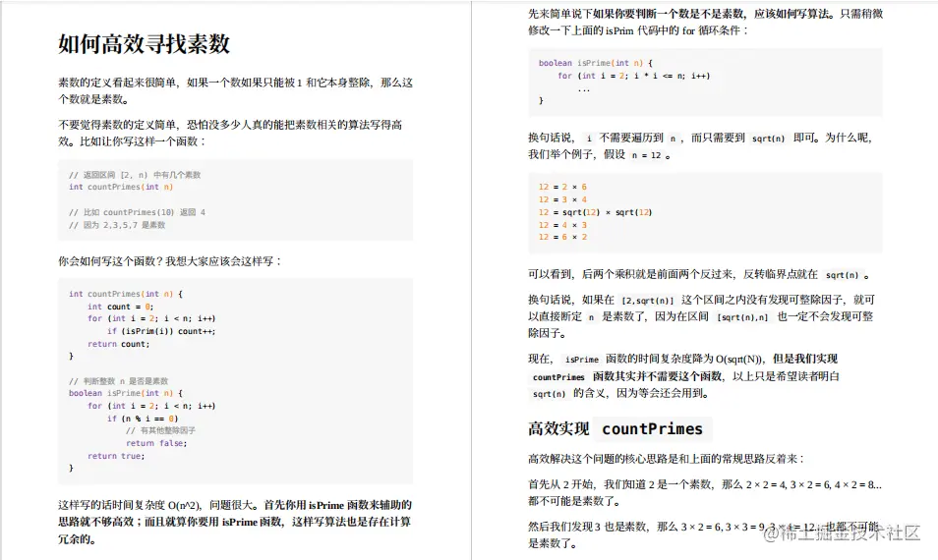938x560 pixels.
Task: Click code line 12 = sqrt(12) × sqrt(12)
Action: coord(595,212)
